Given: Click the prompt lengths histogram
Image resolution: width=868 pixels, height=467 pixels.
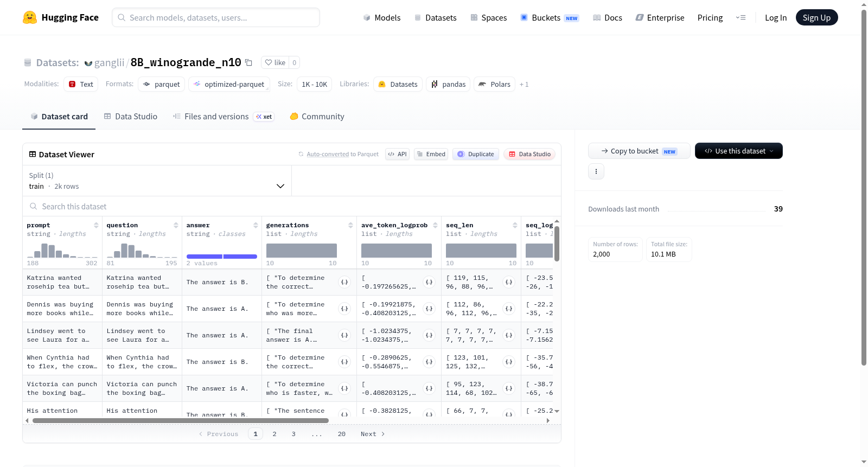Looking at the screenshot, I should 62,250.
